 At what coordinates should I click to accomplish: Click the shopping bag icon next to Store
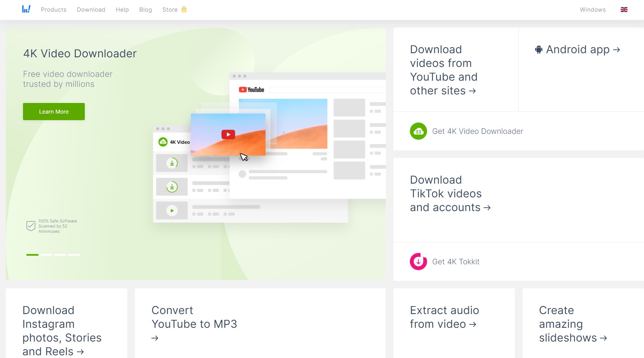click(184, 9)
